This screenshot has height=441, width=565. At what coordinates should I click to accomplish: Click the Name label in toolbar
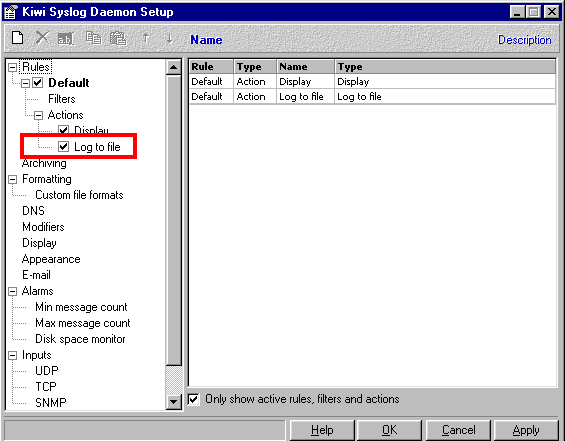tap(206, 40)
